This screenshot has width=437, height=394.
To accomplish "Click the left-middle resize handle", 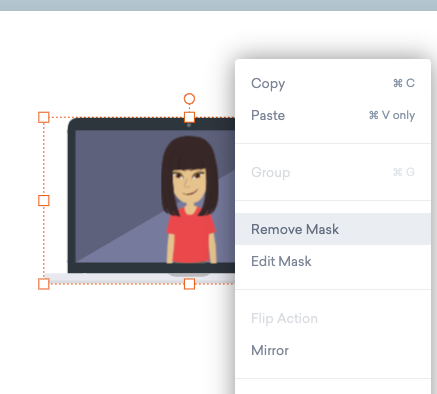I will click(44, 201).
